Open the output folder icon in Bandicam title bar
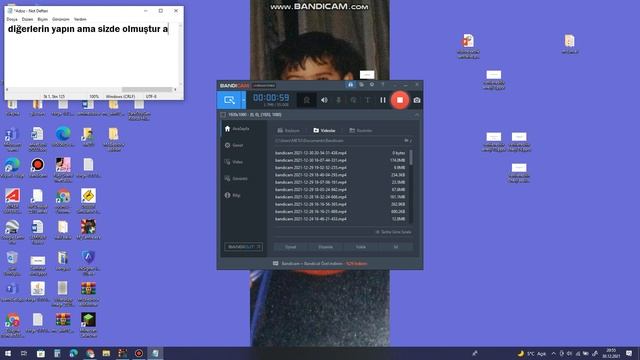640x360 pixels. point(361,84)
